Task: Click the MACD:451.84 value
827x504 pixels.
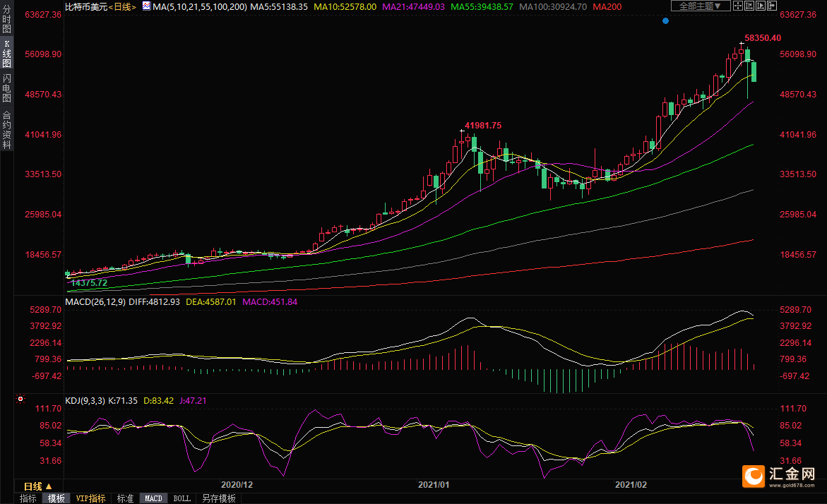Action: (270, 302)
